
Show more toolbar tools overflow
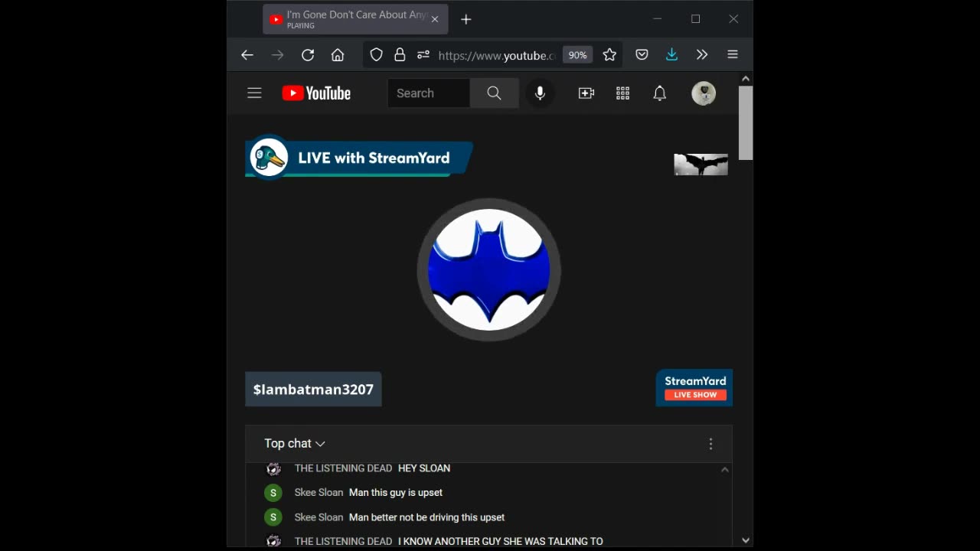pos(702,55)
